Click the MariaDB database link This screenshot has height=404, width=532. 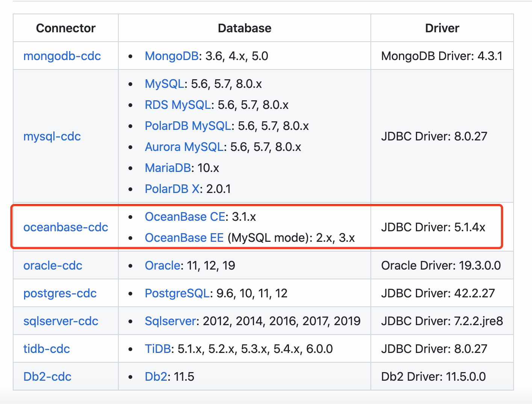point(168,168)
